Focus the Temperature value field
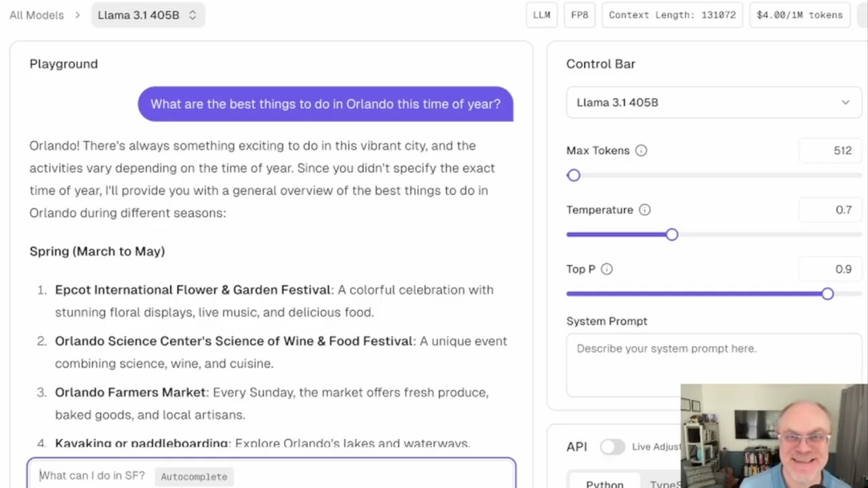Image resolution: width=868 pixels, height=488 pixels. point(830,210)
